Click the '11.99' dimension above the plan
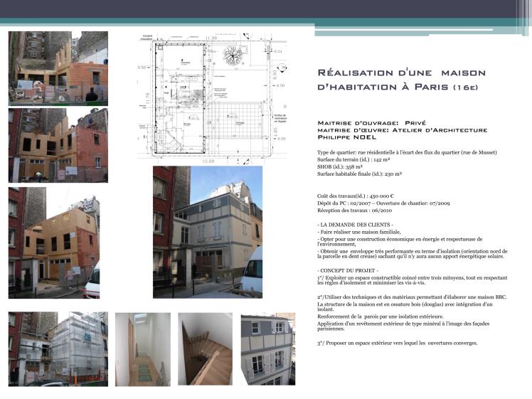 coord(211,38)
